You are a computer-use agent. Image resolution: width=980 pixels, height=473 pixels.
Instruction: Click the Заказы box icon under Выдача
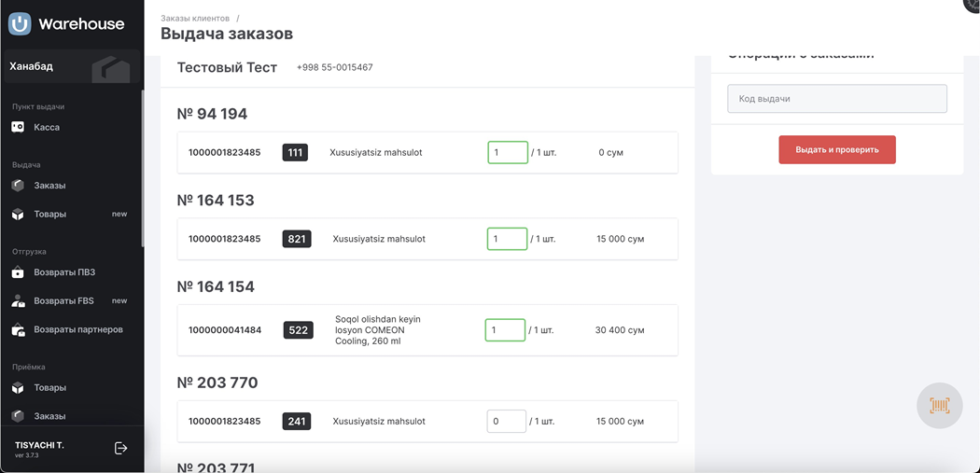pos(18,186)
